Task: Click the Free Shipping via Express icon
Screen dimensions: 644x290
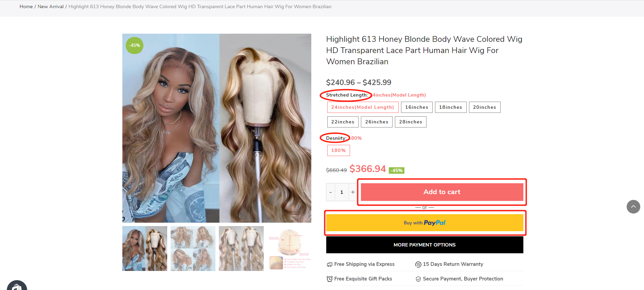Action: click(x=329, y=265)
